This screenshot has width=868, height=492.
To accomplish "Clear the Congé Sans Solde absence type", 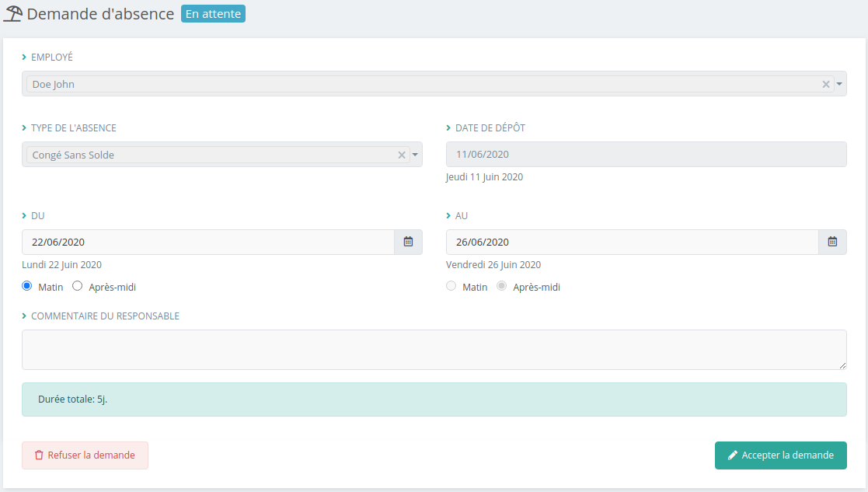I will point(402,155).
